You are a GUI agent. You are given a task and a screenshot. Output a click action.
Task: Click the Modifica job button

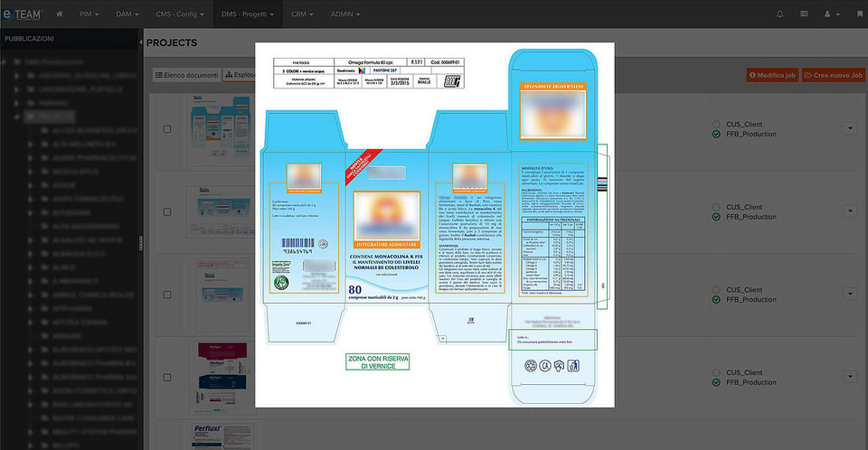[772, 76]
